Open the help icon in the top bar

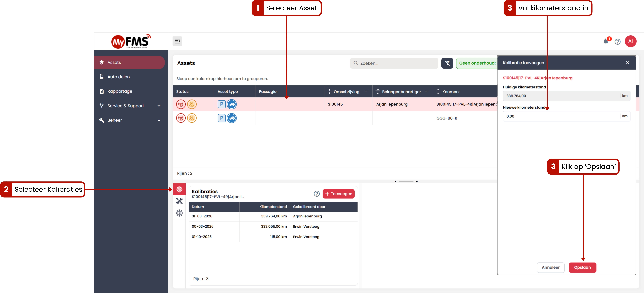617,42
